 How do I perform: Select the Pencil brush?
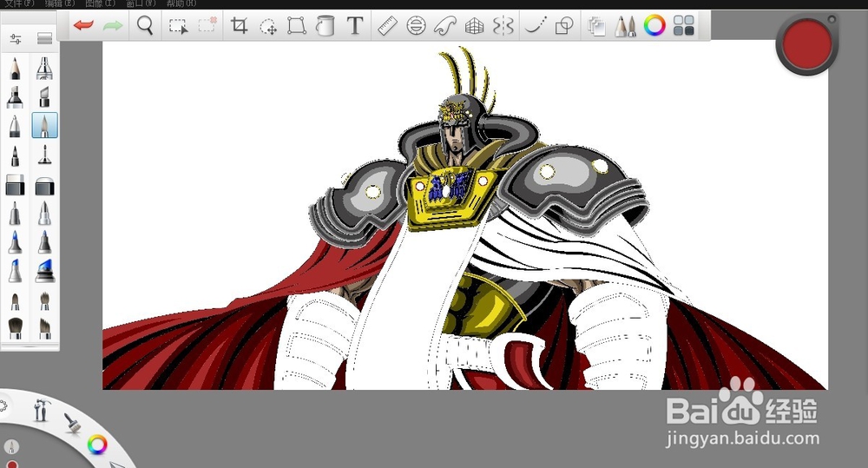[15, 68]
